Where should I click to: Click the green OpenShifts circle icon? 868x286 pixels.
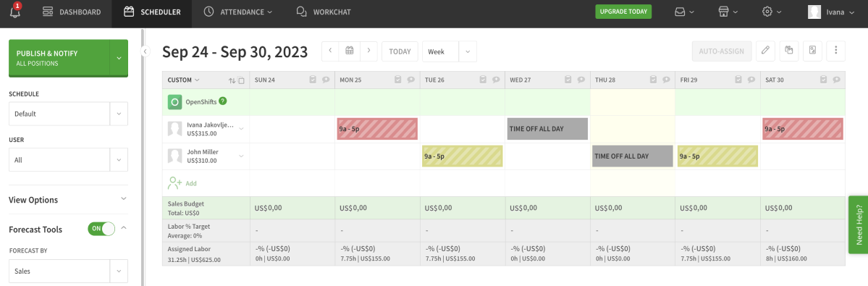(175, 102)
